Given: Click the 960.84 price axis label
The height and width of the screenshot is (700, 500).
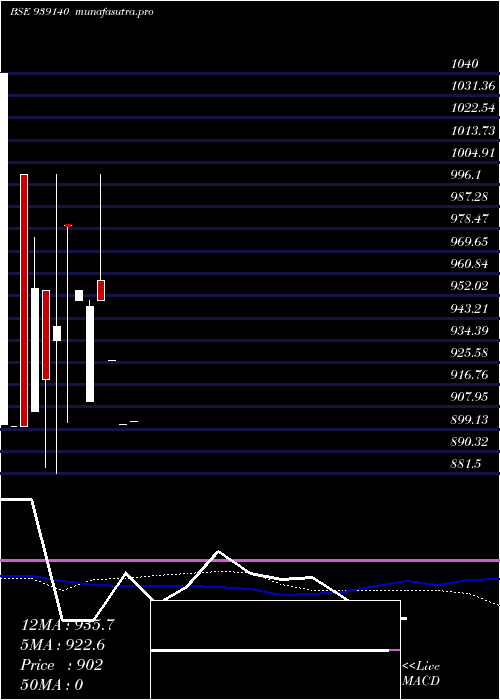Looking at the screenshot, I should coord(469,264).
